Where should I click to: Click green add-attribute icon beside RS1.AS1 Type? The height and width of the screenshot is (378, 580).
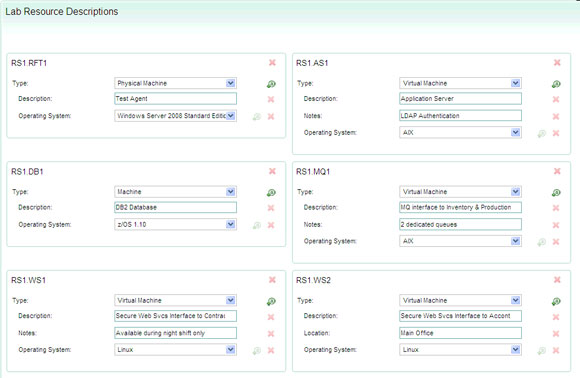coord(556,84)
